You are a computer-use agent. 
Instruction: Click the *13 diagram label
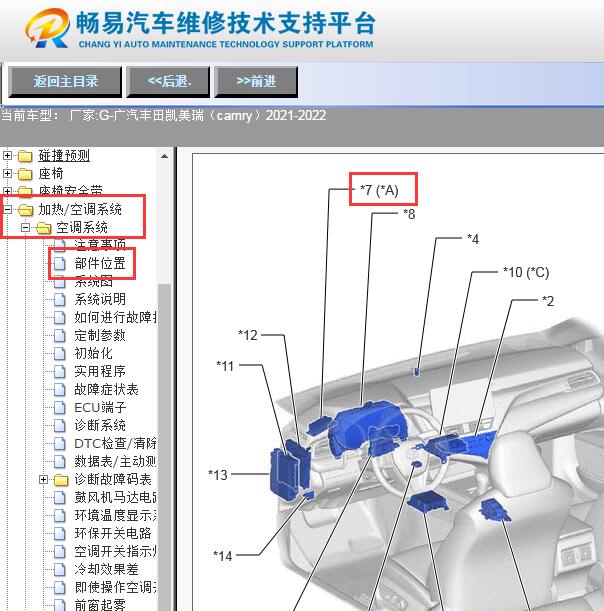pyautogui.click(x=218, y=475)
